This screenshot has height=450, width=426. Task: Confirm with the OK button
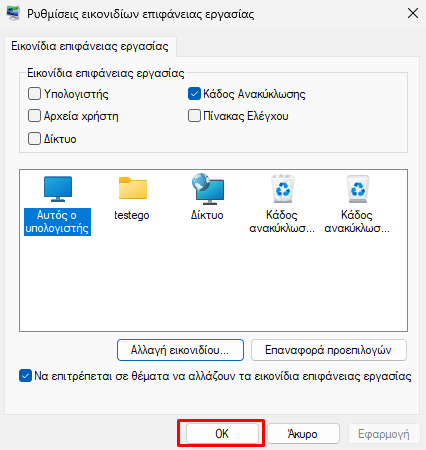click(x=222, y=434)
